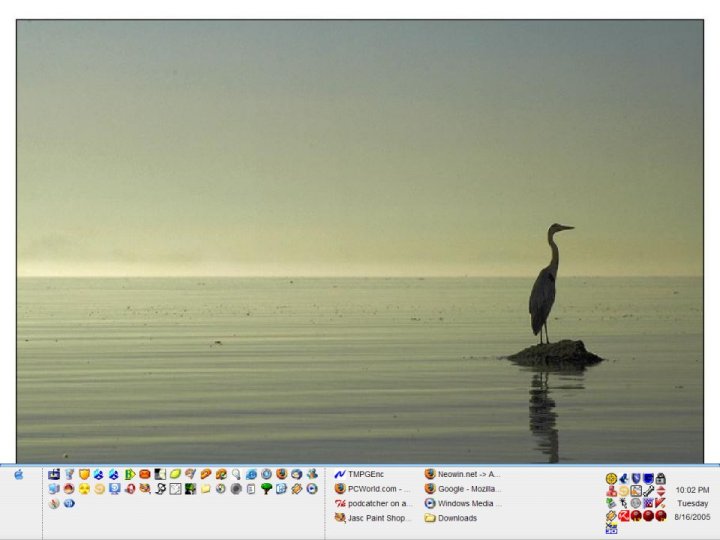This screenshot has height=540, width=720.
Task: Open the Downloads folder taskbar button
Action: [451, 518]
